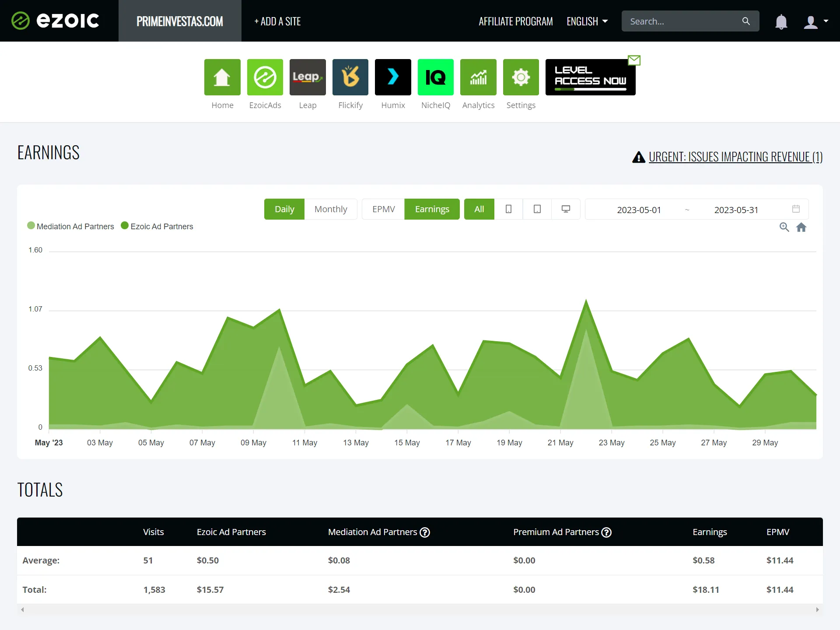Expand the English language dropdown
The height and width of the screenshot is (630, 840).
tap(587, 21)
